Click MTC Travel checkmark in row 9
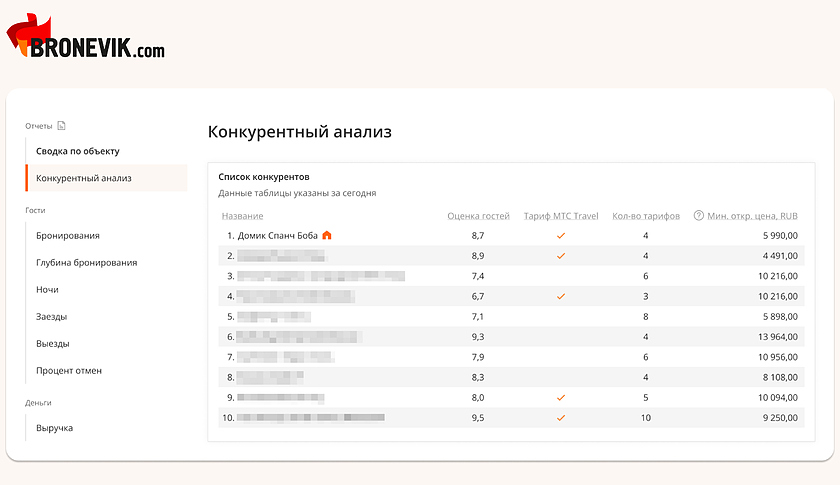The width and height of the screenshot is (840, 485). tap(561, 398)
